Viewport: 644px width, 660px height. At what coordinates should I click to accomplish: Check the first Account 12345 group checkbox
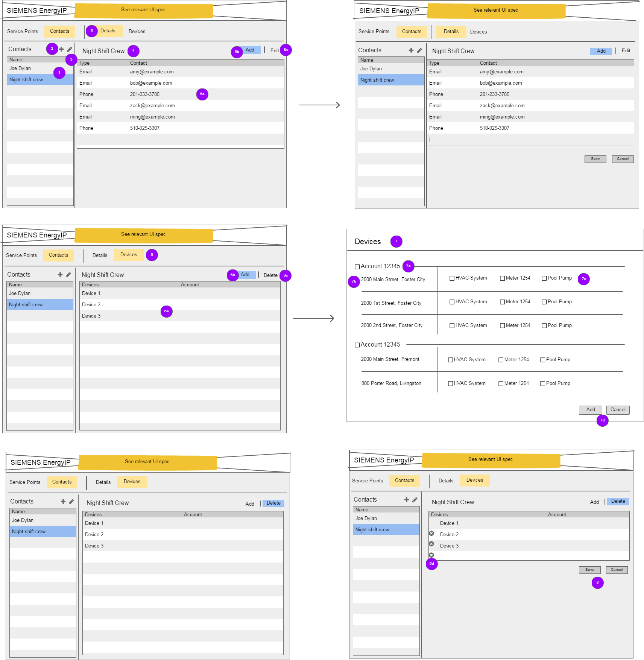[x=357, y=266]
